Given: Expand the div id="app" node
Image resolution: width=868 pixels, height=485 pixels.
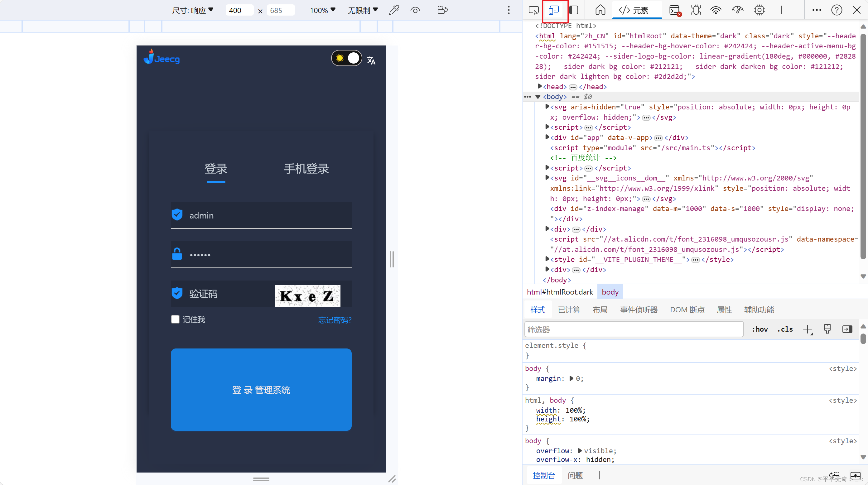Looking at the screenshot, I should tap(547, 137).
